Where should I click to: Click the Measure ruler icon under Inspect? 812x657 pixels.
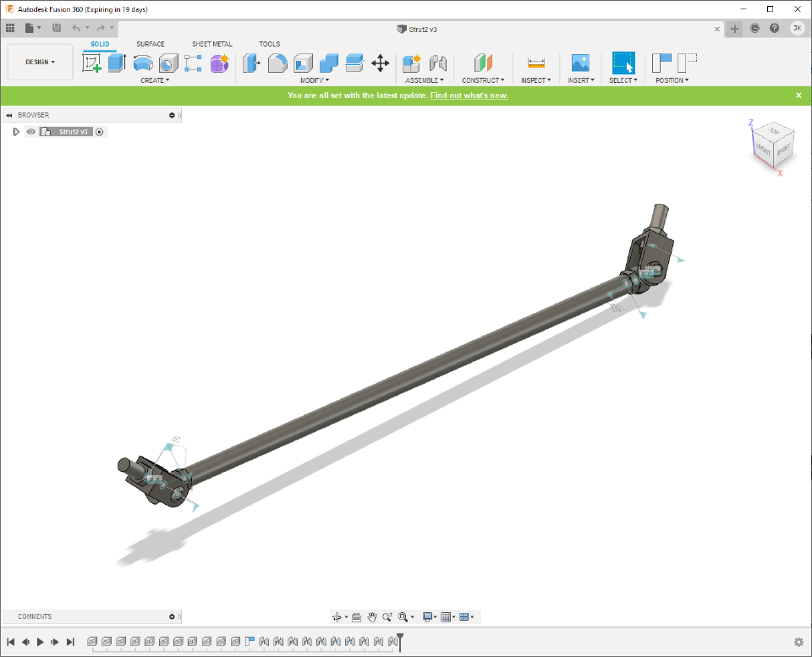pos(535,63)
